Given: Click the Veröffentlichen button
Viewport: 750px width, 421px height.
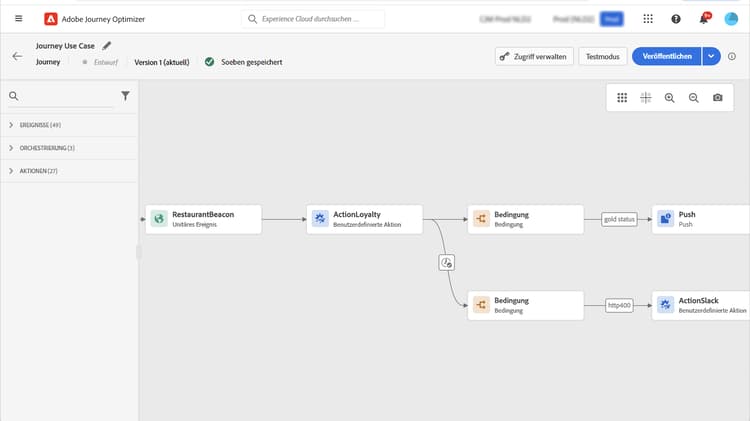Looking at the screenshot, I should point(667,57).
